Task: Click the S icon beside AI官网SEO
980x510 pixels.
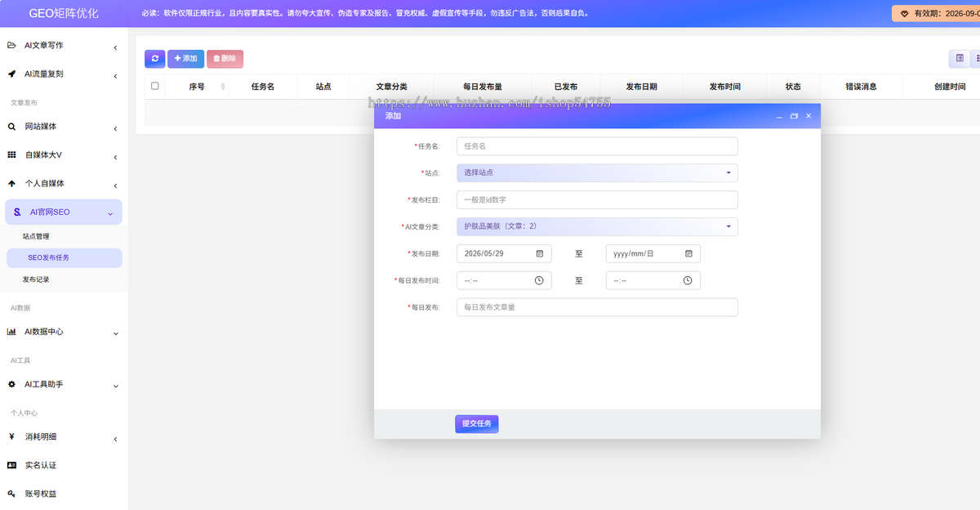Action: coord(17,212)
